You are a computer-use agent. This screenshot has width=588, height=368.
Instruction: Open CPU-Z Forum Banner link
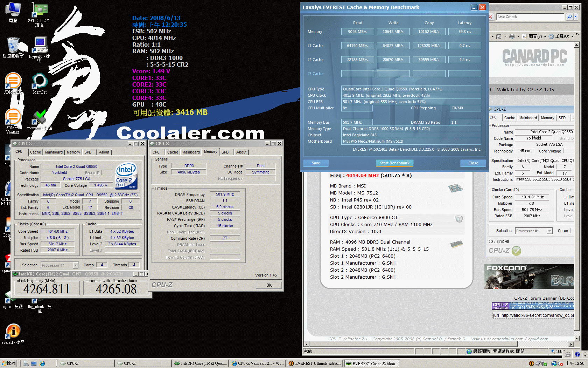(544, 298)
